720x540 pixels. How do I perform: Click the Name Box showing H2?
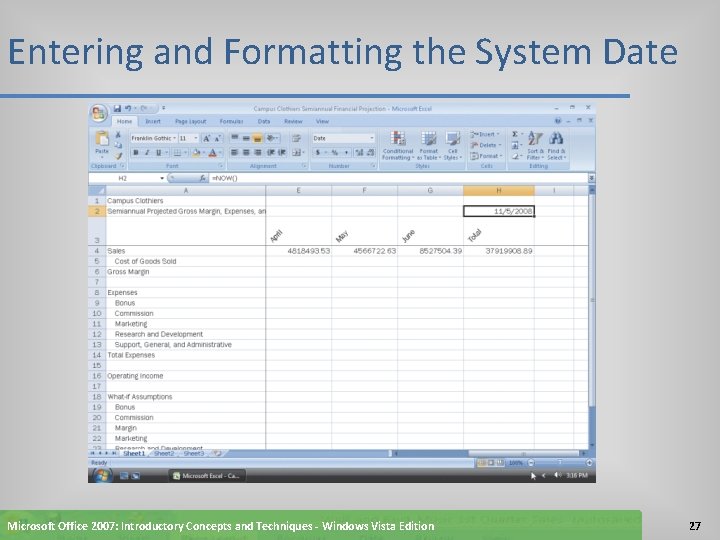point(127,178)
